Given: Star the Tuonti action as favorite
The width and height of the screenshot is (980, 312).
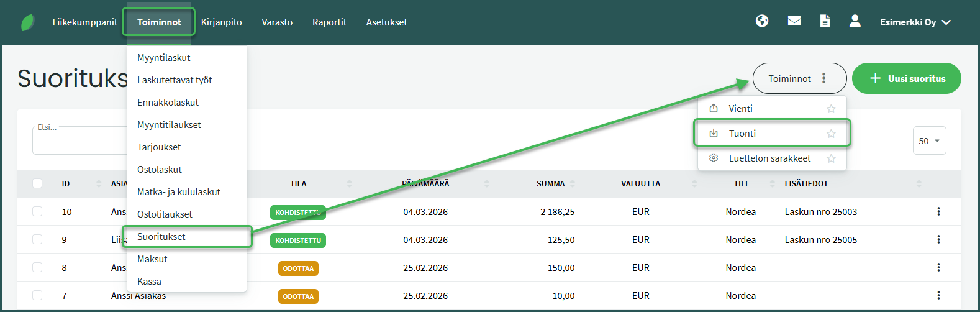Looking at the screenshot, I should (x=831, y=134).
